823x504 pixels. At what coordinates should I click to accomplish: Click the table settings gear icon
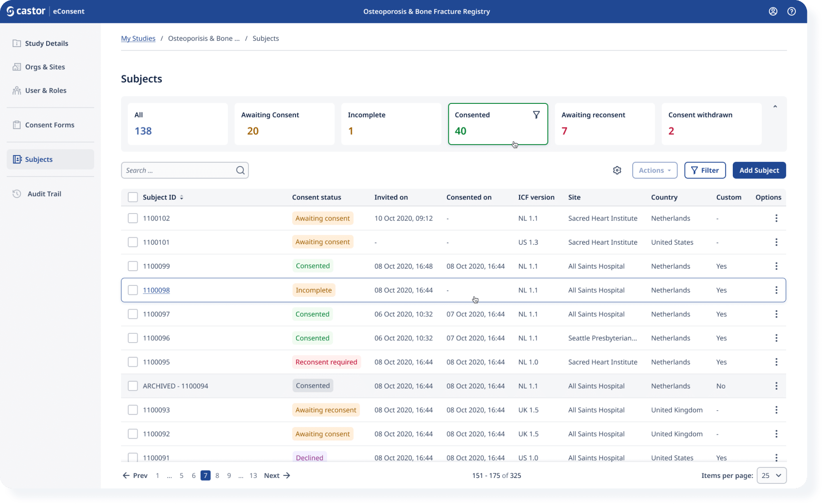click(617, 170)
